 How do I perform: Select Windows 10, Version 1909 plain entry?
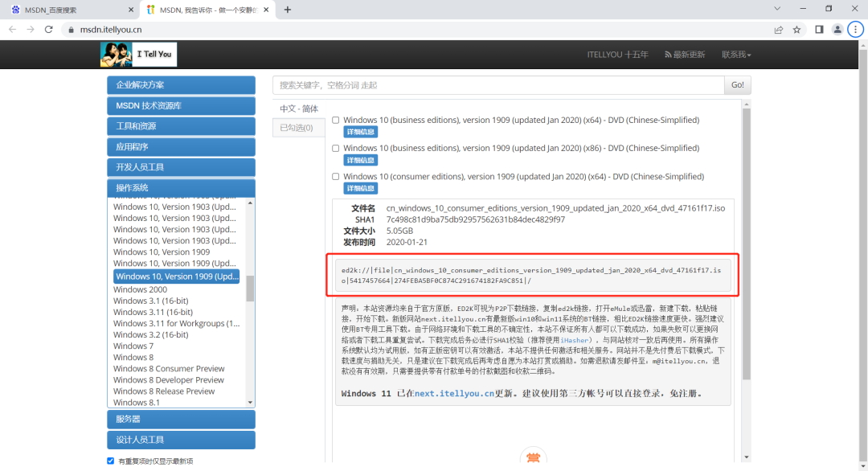[162, 252]
